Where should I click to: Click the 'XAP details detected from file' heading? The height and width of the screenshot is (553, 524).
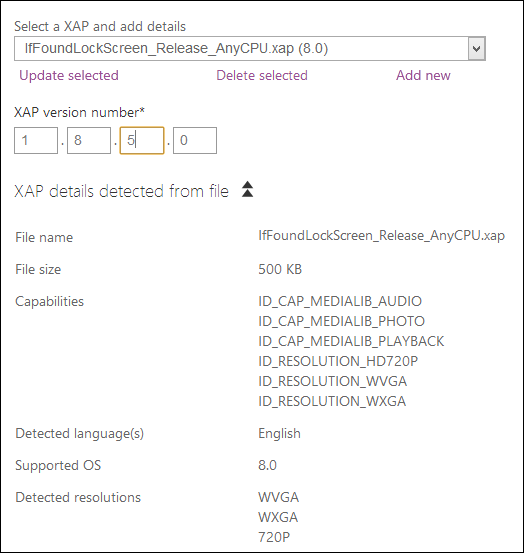122,192
